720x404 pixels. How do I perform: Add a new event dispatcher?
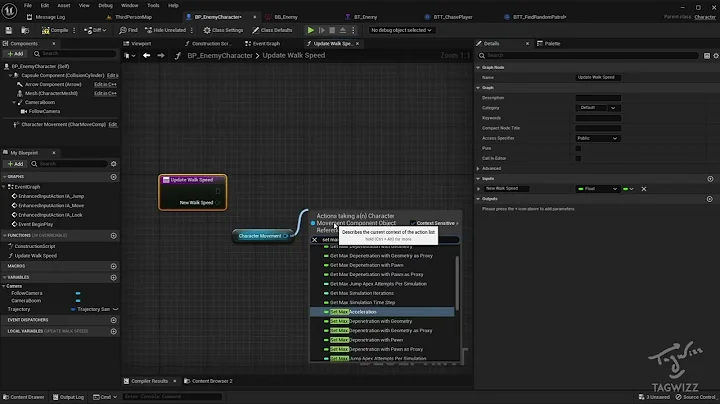click(x=113, y=320)
